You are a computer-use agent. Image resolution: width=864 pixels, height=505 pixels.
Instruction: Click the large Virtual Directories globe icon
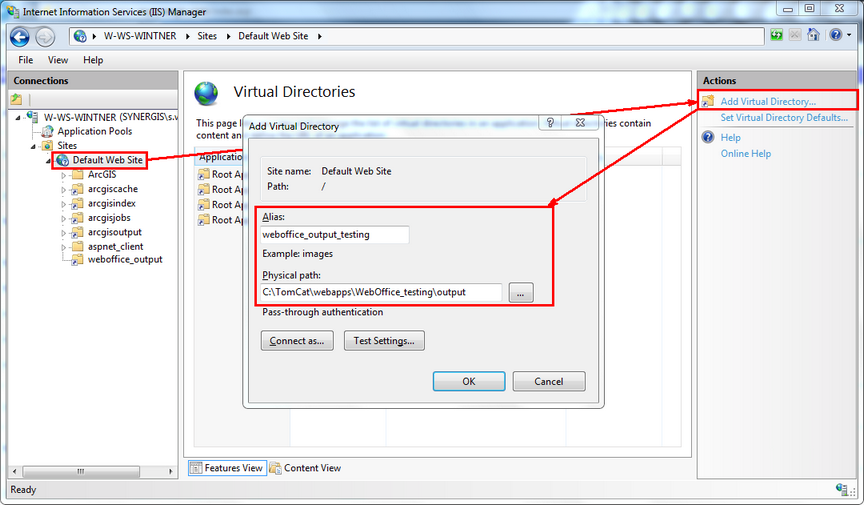(206, 93)
